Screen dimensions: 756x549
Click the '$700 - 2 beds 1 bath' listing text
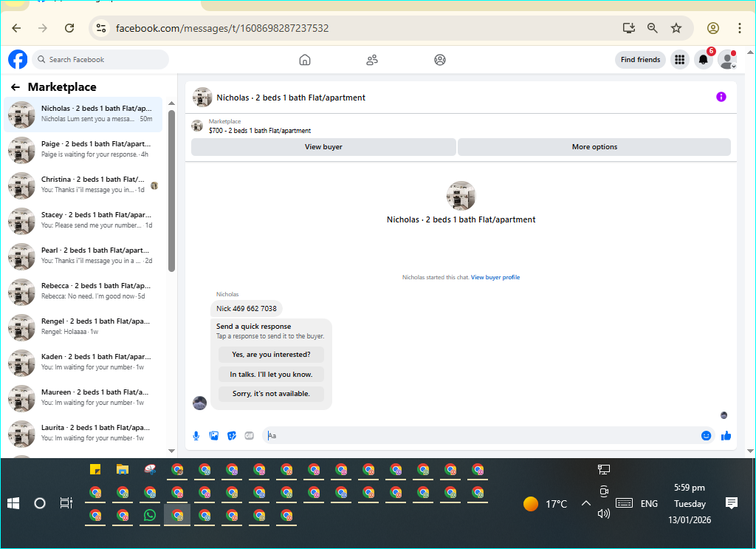pyautogui.click(x=260, y=131)
